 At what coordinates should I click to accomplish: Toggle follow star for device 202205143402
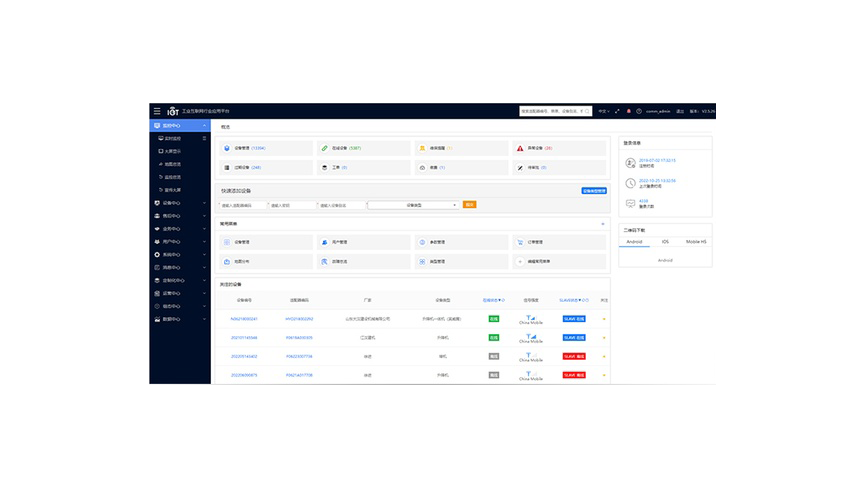pyautogui.click(x=604, y=356)
